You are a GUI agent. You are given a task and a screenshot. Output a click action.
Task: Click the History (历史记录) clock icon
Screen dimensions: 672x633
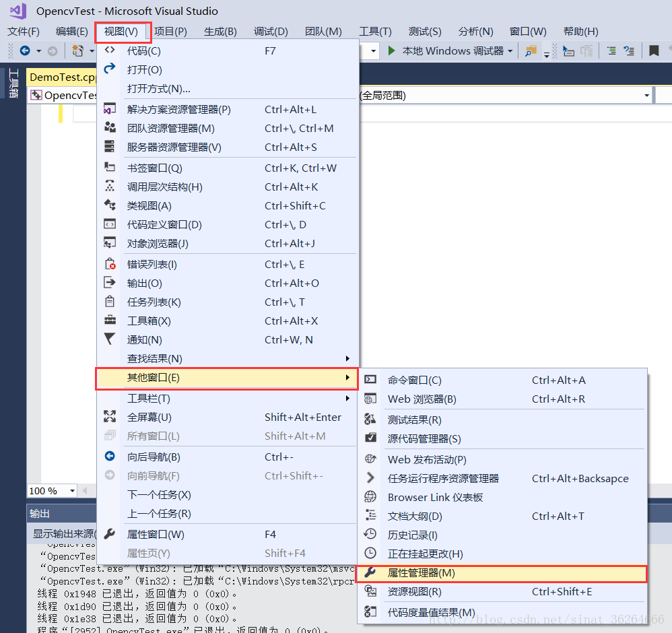click(x=370, y=534)
